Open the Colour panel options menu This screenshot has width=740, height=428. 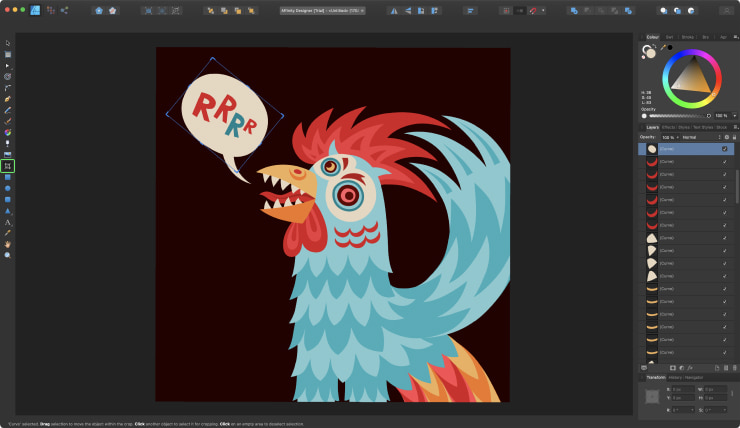[735, 37]
